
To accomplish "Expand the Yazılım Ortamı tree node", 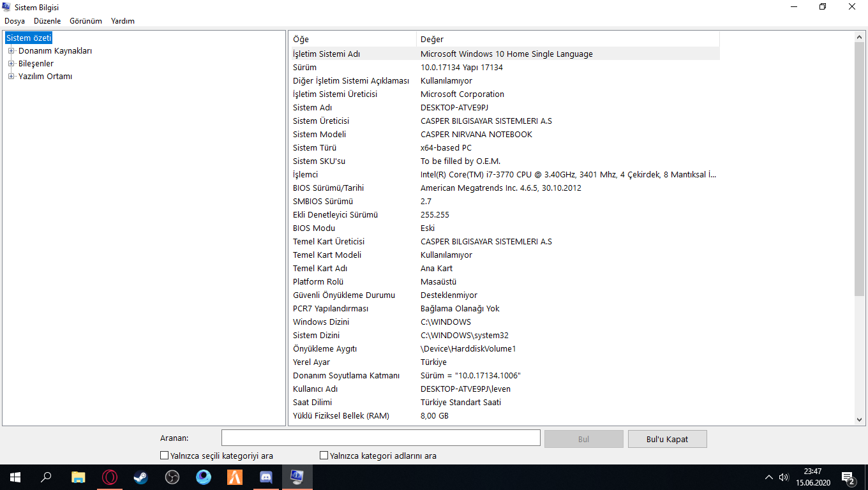I will [x=11, y=77].
